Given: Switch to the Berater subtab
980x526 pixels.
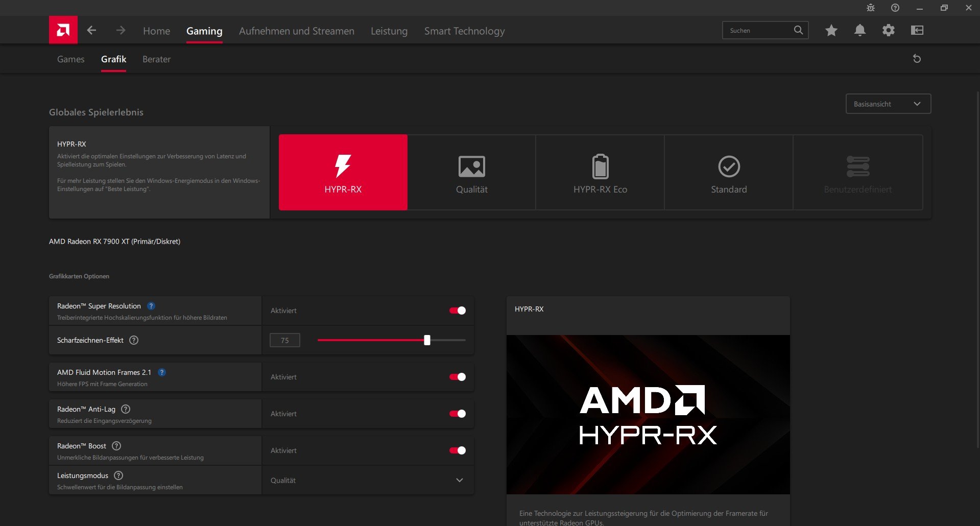Looking at the screenshot, I should click(x=157, y=59).
